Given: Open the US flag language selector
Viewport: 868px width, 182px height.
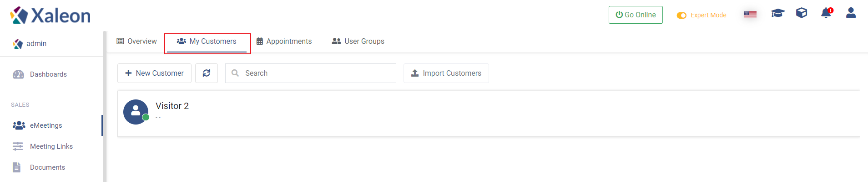Looking at the screenshot, I should click(750, 15).
